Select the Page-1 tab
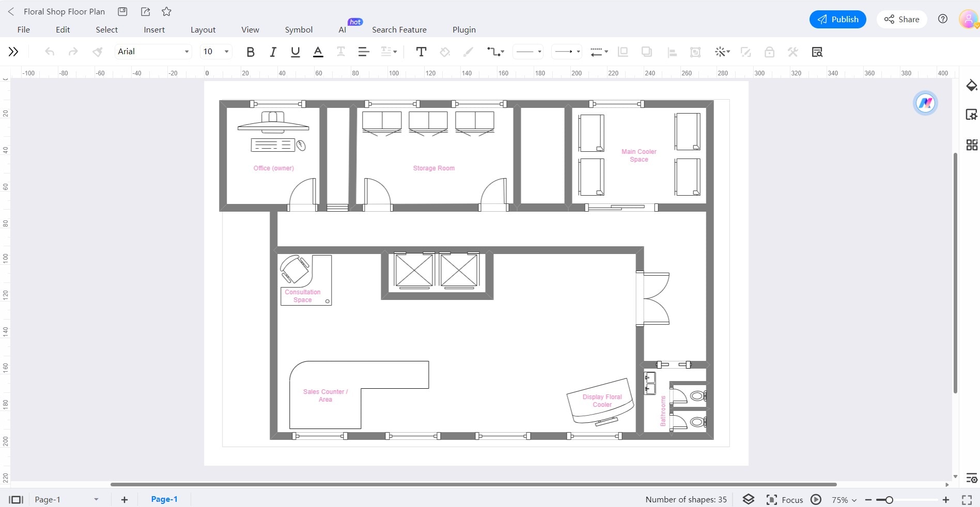This screenshot has width=980, height=507. (x=164, y=499)
